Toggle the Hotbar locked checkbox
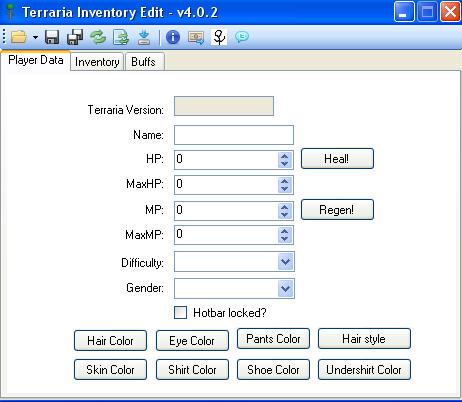This screenshot has width=462, height=402. pos(180,313)
